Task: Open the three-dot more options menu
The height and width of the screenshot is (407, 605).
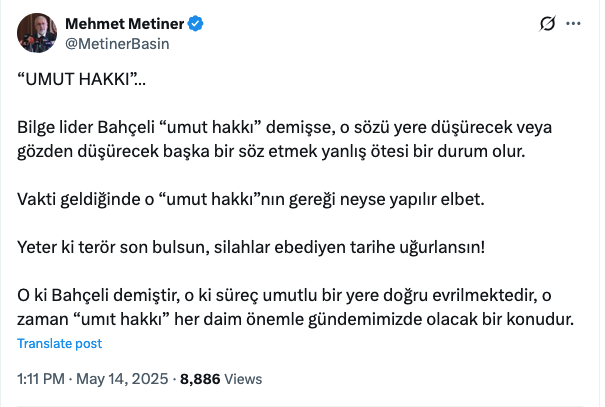Action: click(x=572, y=23)
